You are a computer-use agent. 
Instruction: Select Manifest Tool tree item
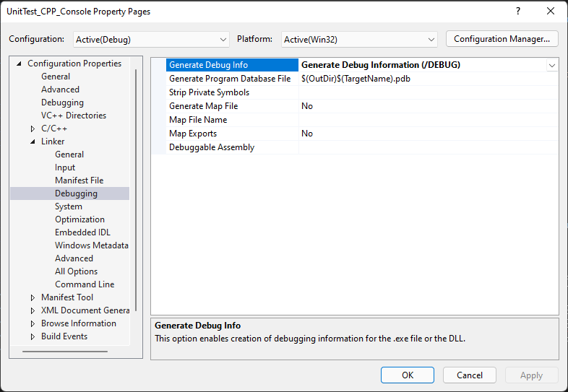pos(67,297)
